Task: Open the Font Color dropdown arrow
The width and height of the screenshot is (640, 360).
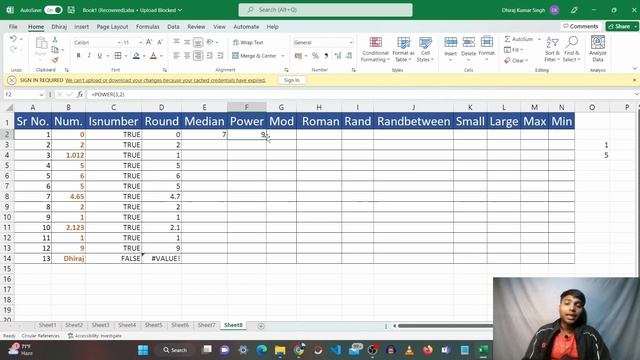Action: (x=161, y=56)
